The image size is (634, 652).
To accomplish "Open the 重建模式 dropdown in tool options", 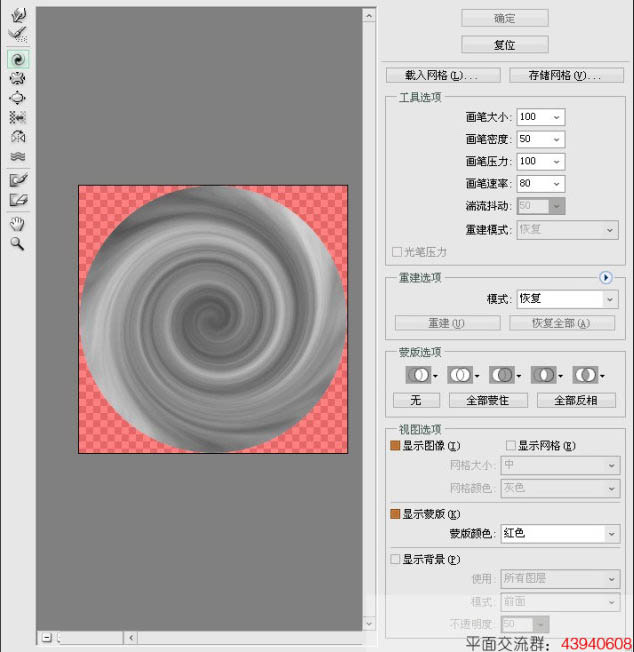I will coord(567,230).
